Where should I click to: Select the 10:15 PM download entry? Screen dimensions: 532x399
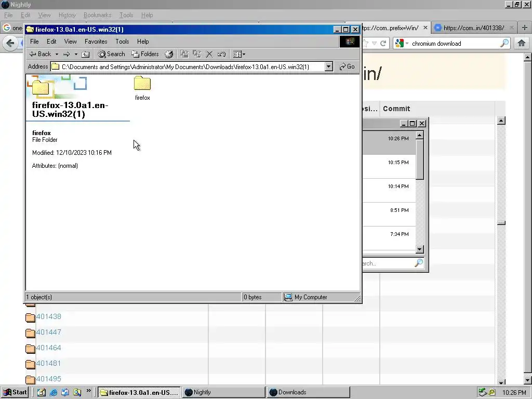[389, 167]
